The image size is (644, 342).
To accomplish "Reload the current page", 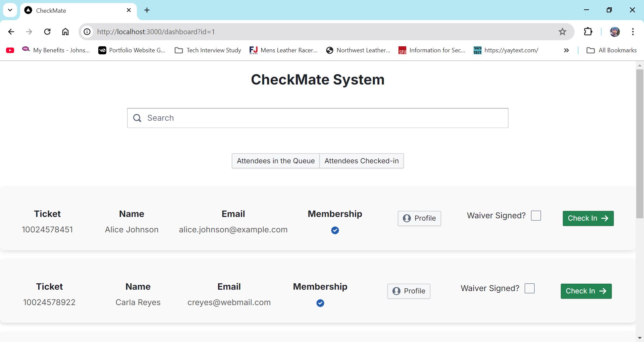I will (47, 32).
